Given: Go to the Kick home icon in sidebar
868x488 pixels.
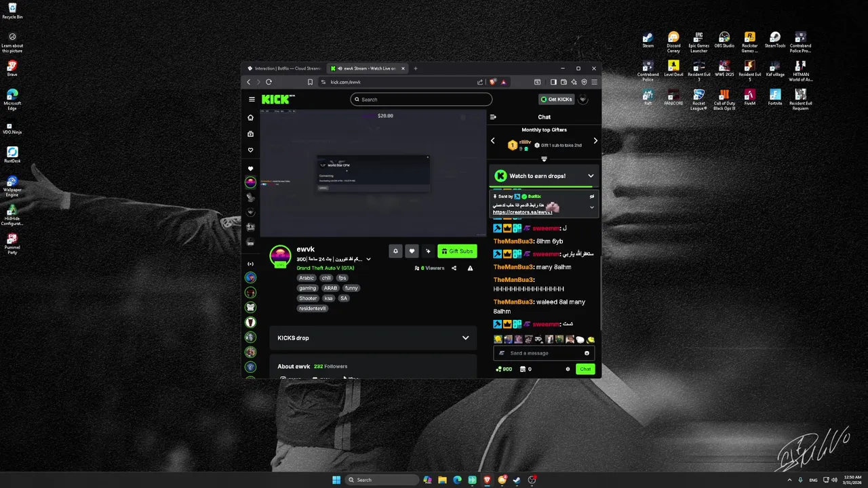Looking at the screenshot, I should pyautogui.click(x=250, y=117).
